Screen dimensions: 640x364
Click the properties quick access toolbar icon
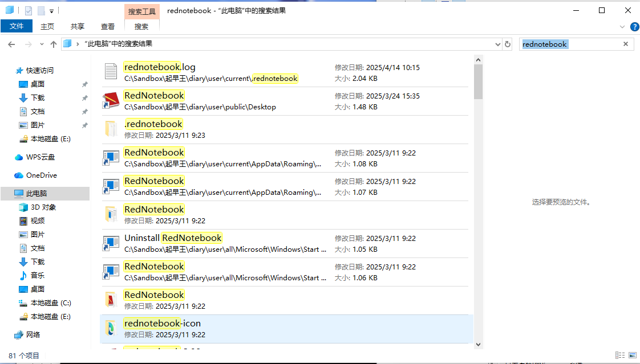coord(28,11)
